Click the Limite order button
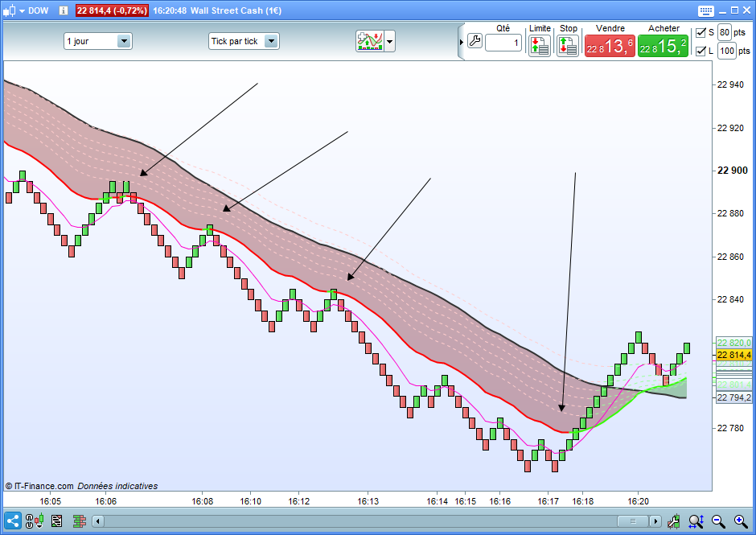 pyautogui.click(x=540, y=46)
